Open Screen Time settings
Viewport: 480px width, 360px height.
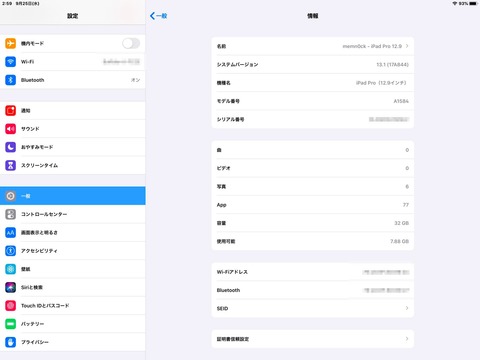click(73, 165)
